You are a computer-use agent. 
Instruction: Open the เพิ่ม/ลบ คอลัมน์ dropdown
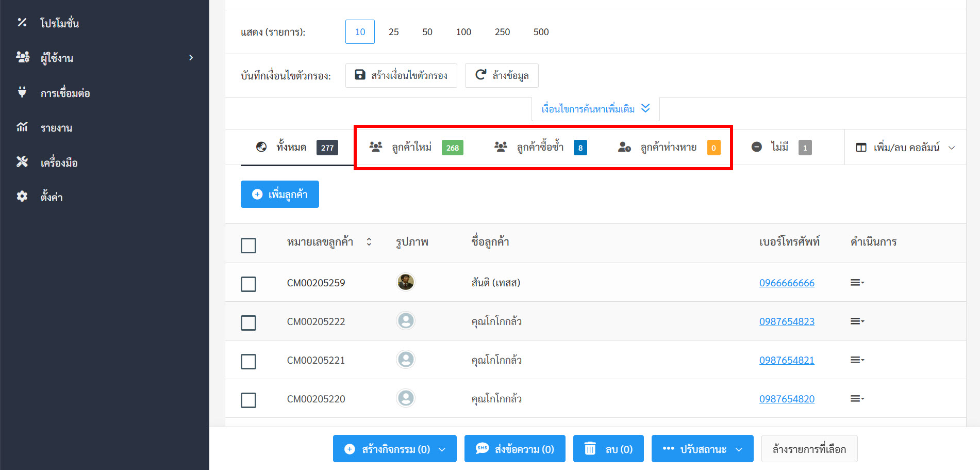pyautogui.click(x=905, y=148)
